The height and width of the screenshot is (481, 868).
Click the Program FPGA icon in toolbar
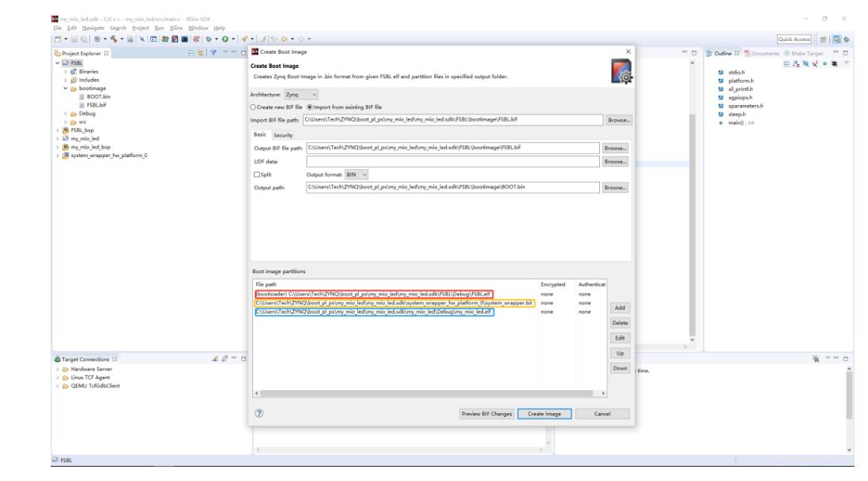[165, 39]
